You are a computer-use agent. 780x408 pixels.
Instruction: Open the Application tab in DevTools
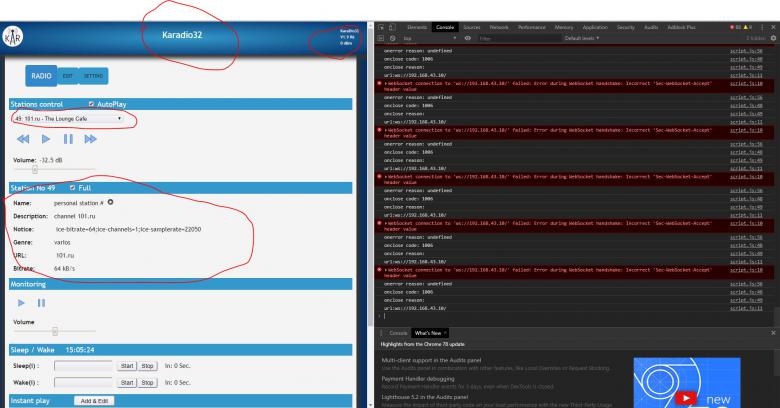[x=595, y=27]
